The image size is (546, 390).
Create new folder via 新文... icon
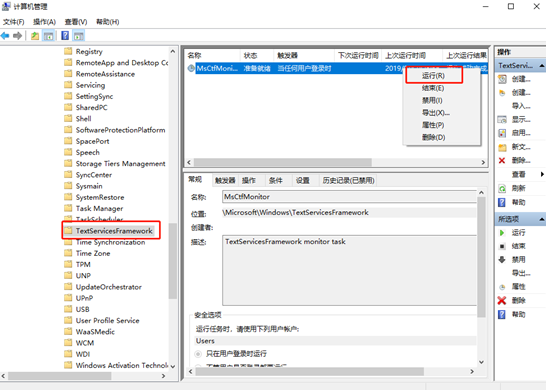[x=502, y=147]
